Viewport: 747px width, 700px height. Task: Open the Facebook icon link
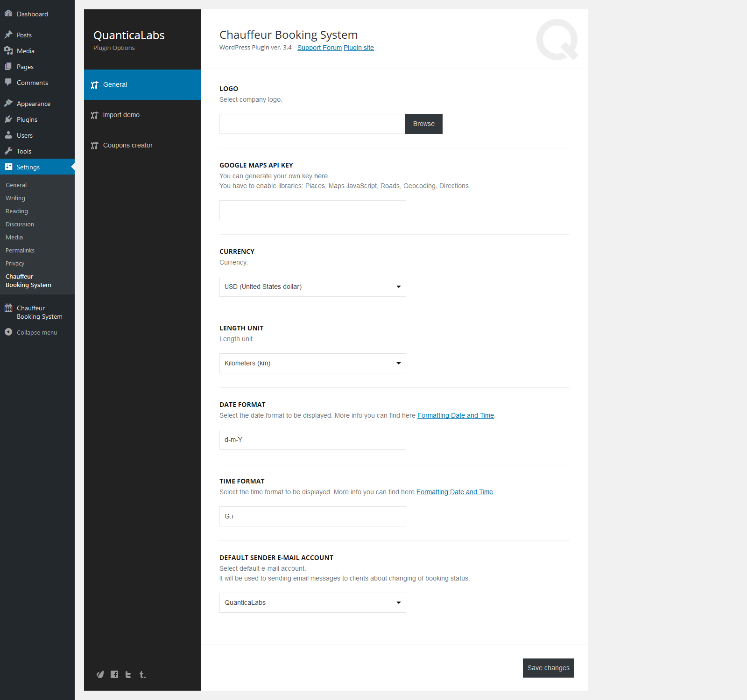click(114, 674)
